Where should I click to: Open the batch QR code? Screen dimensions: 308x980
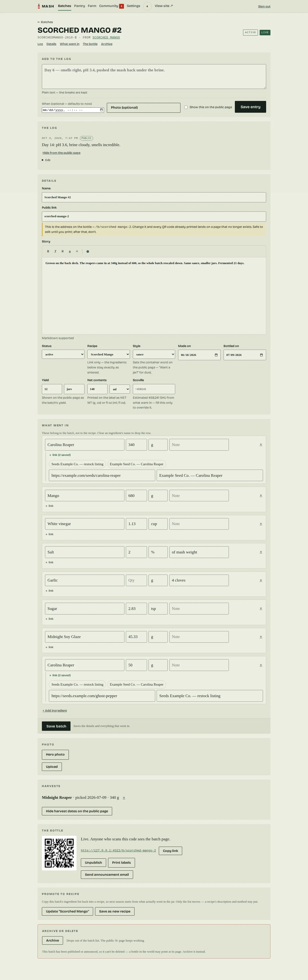tap(59, 853)
